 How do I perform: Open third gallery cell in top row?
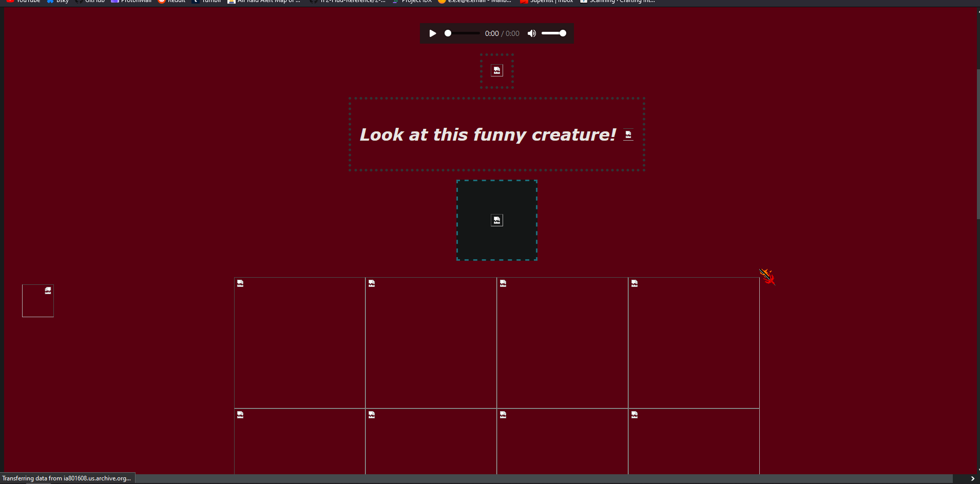[x=563, y=343]
